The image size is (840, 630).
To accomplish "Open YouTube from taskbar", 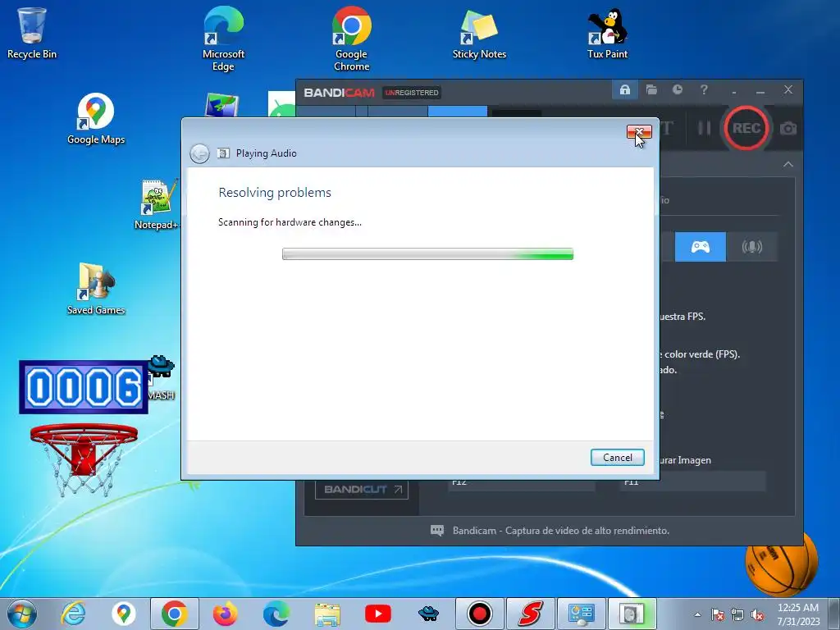I will [377, 614].
